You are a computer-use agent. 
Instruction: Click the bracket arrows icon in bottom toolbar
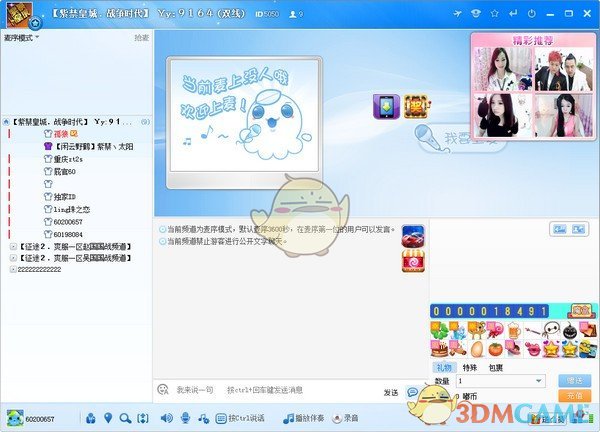[x=143, y=418]
